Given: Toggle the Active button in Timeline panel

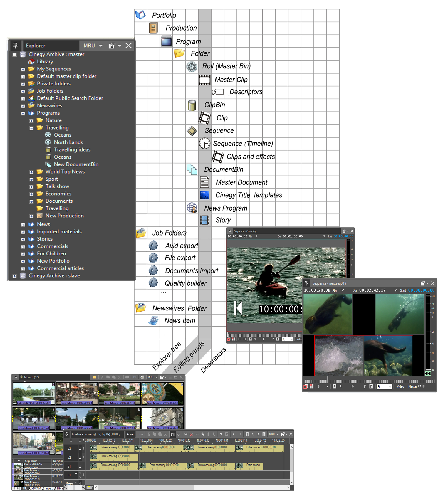Looking at the screenshot, I should (130, 434).
